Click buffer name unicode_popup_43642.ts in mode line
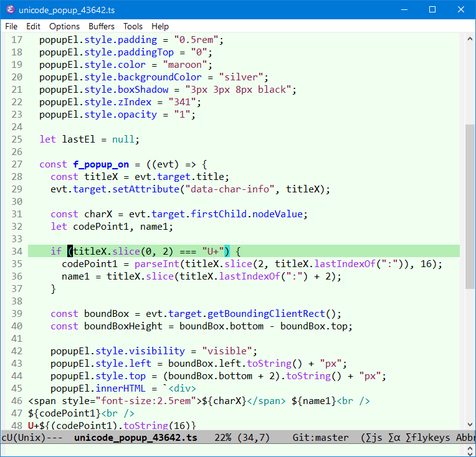The width and height of the screenshot is (476, 457). point(136,438)
